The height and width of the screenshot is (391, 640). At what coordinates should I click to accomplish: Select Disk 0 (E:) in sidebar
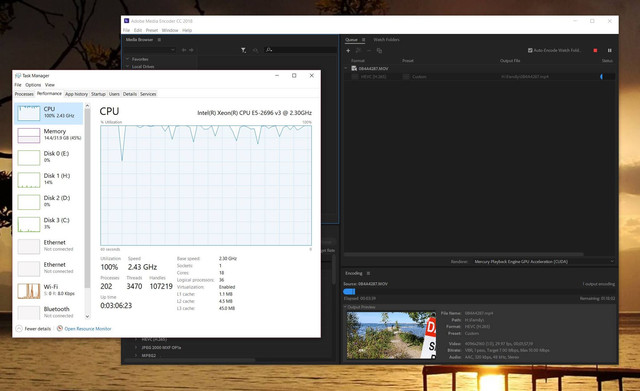coord(49,157)
